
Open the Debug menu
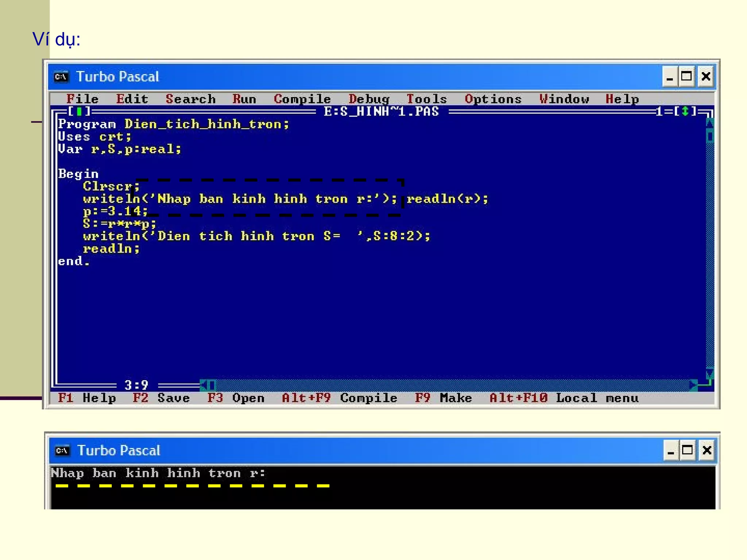point(369,99)
